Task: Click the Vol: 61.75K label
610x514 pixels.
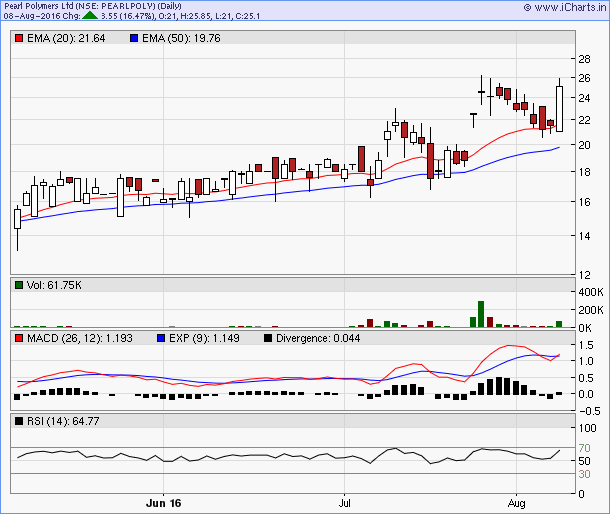Action: coord(54,285)
